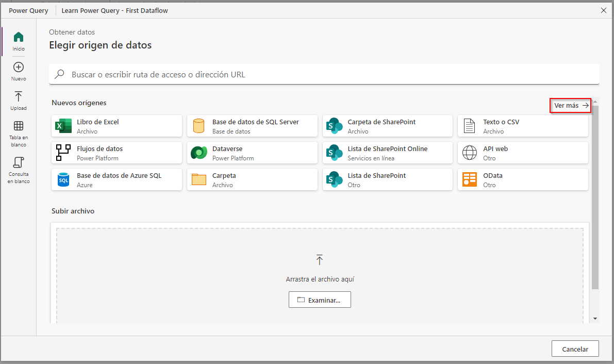This screenshot has width=614, height=364.
Task: Choose Flujos de datos title text
Action: point(99,149)
